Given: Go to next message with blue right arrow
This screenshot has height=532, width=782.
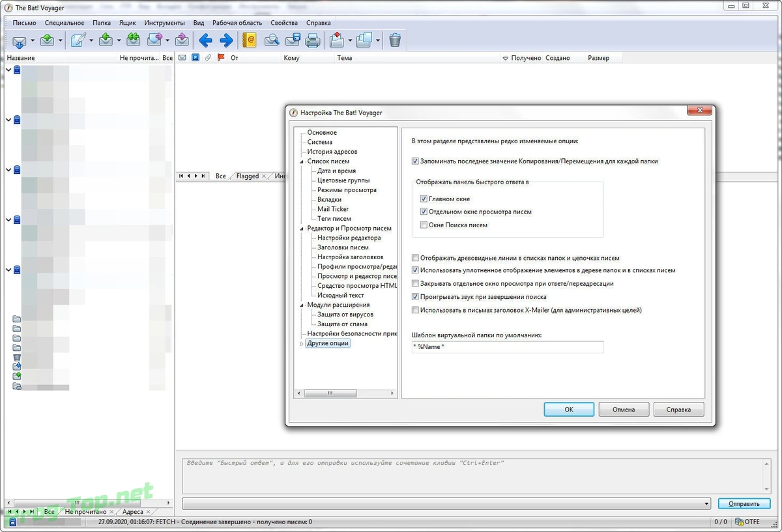Looking at the screenshot, I should point(226,41).
